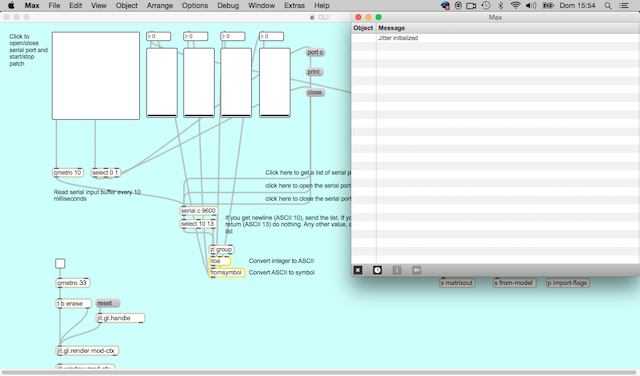Screen dimensions: 640x376
Task: Open the Arrange menu
Action: pyautogui.click(x=160, y=5)
